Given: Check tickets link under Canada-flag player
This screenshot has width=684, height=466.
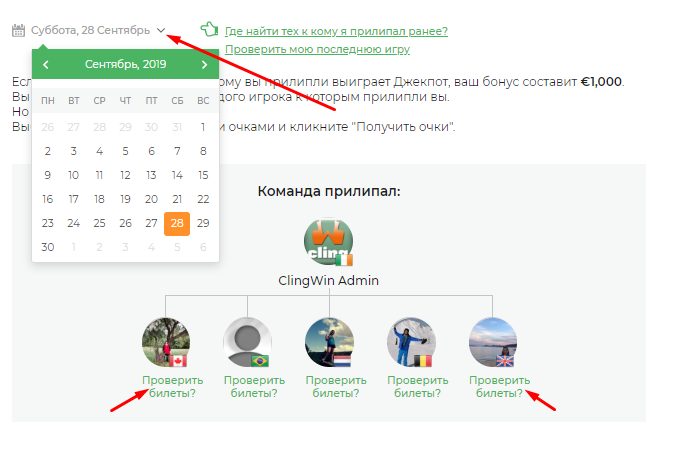Looking at the screenshot, I should [172, 387].
